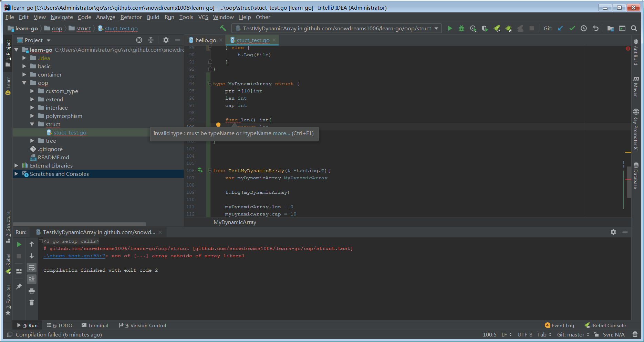This screenshot has width=644, height=342.
Task: Pin the Run tab with the pin icon
Action: pos(19,286)
